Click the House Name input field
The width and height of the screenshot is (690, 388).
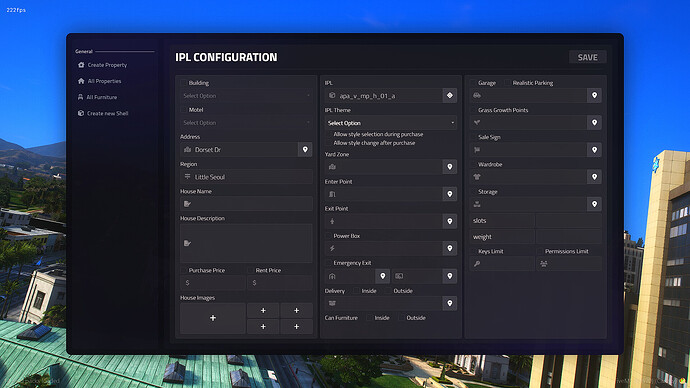click(246, 204)
